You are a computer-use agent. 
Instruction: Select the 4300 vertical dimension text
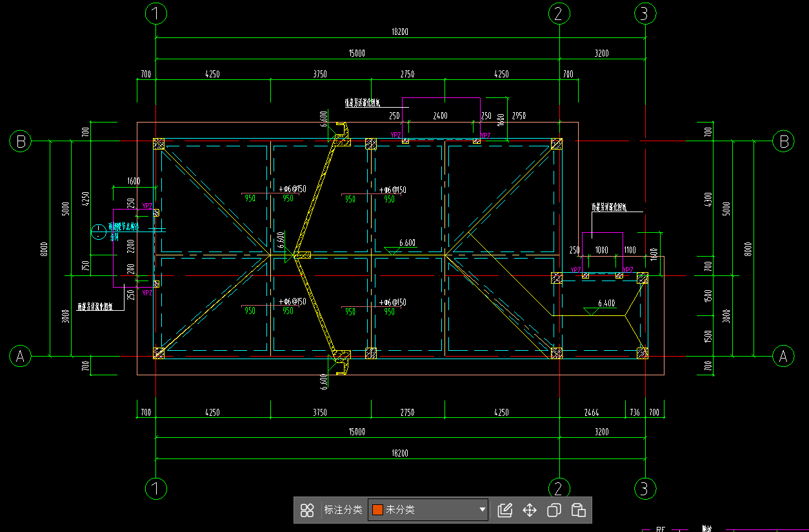(708, 200)
